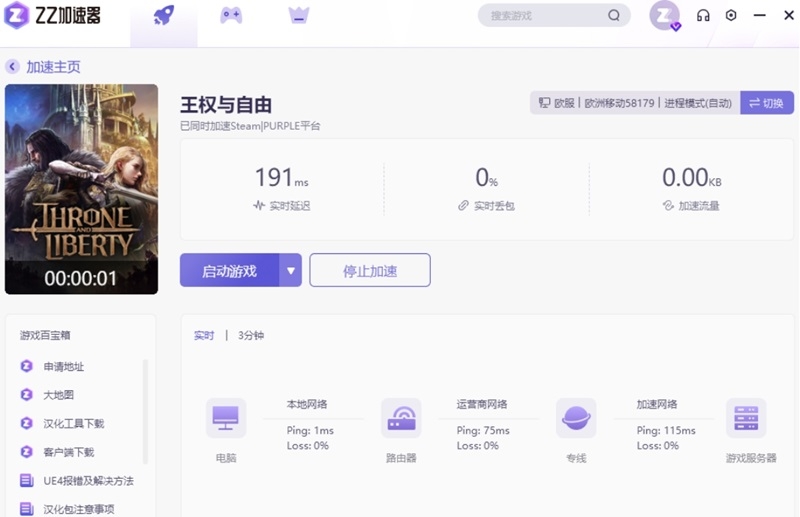Open the crown VIP membership tab
This screenshot has height=517, width=800.
click(x=298, y=16)
